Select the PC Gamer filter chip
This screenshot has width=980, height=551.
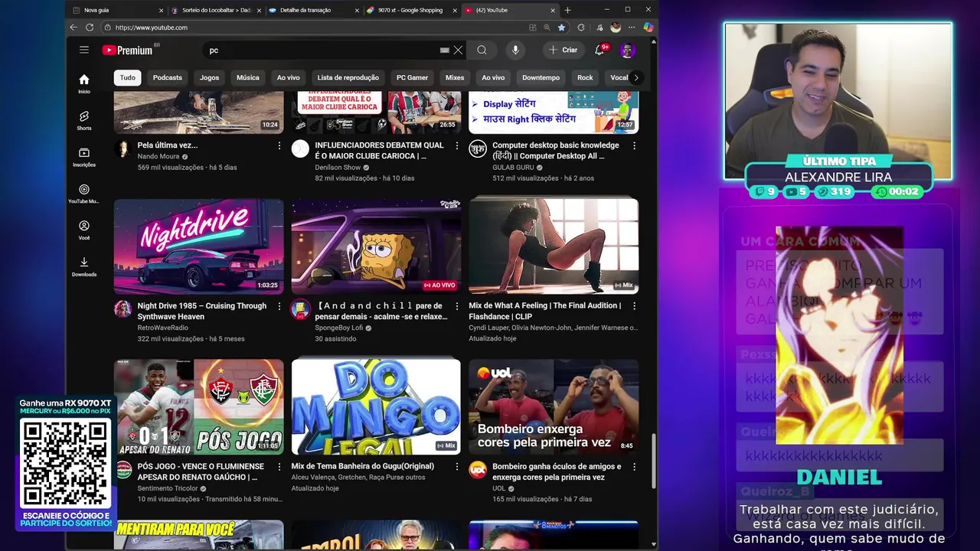[x=412, y=77]
